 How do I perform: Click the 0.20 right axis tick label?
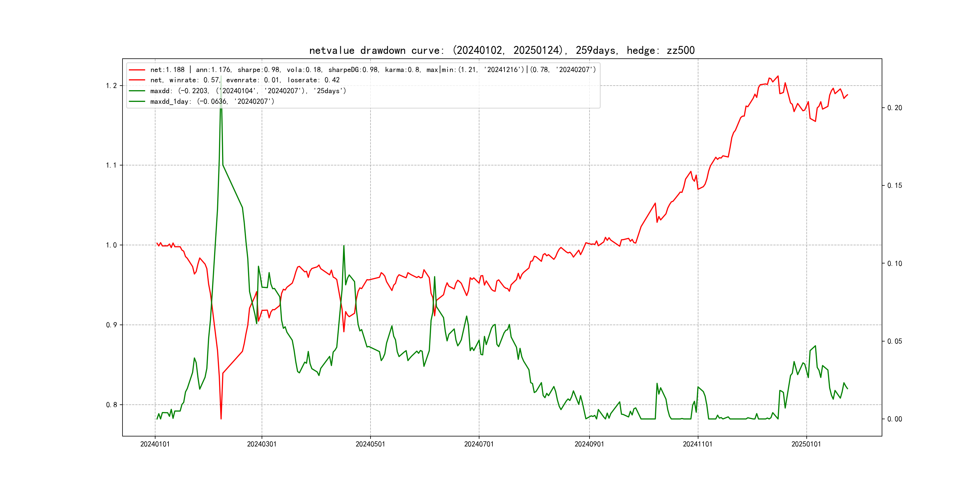pyautogui.click(x=894, y=108)
